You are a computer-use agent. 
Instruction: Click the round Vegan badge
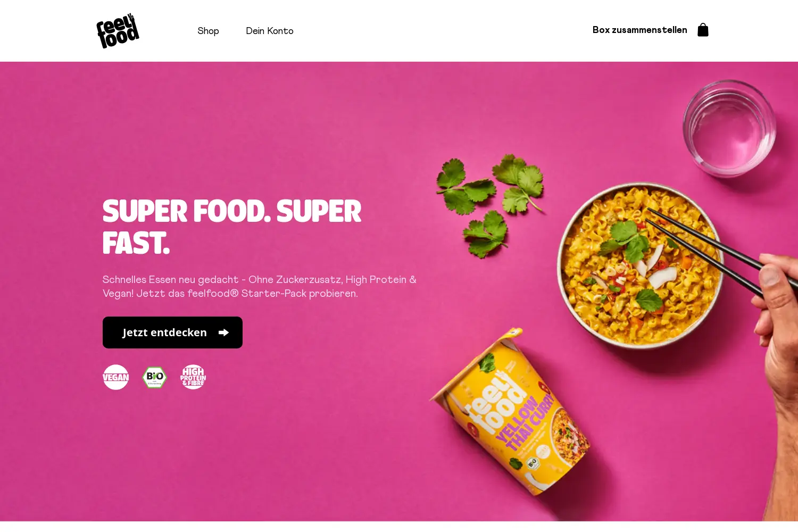click(x=115, y=377)
